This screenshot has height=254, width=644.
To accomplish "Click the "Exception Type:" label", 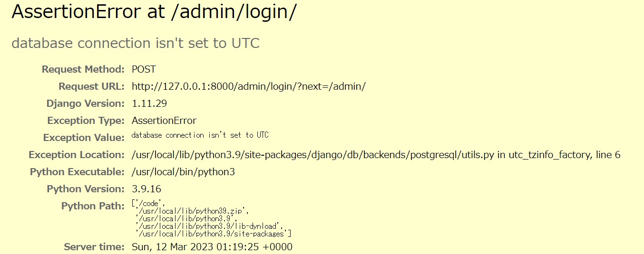I will click(86, 121).
